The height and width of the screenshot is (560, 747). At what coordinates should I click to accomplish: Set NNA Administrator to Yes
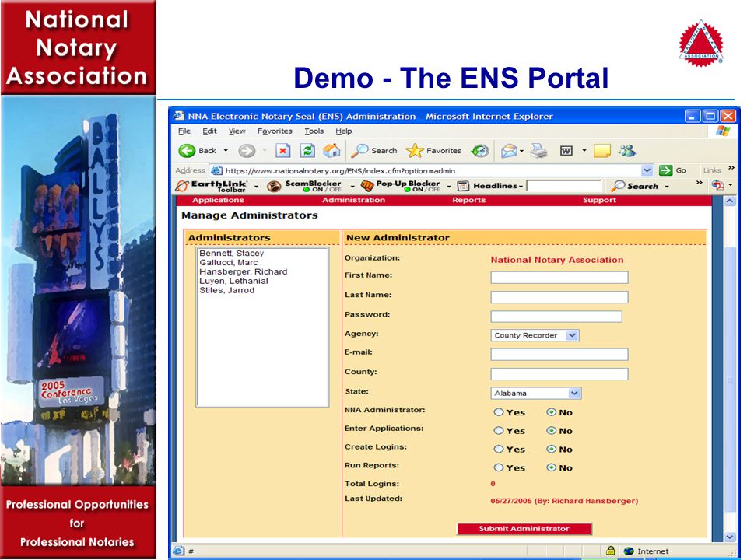[x=498, y=412]
